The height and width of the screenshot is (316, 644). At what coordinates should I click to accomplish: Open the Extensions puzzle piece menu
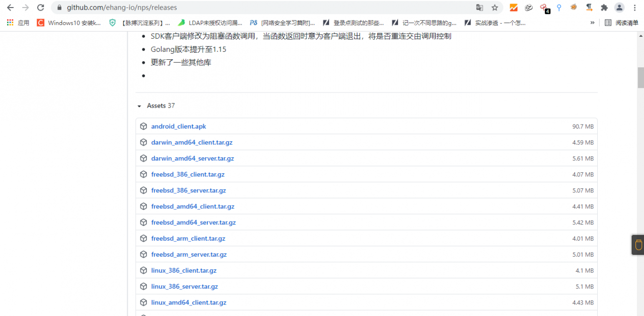pyautogui.click(x=604, y=8)
